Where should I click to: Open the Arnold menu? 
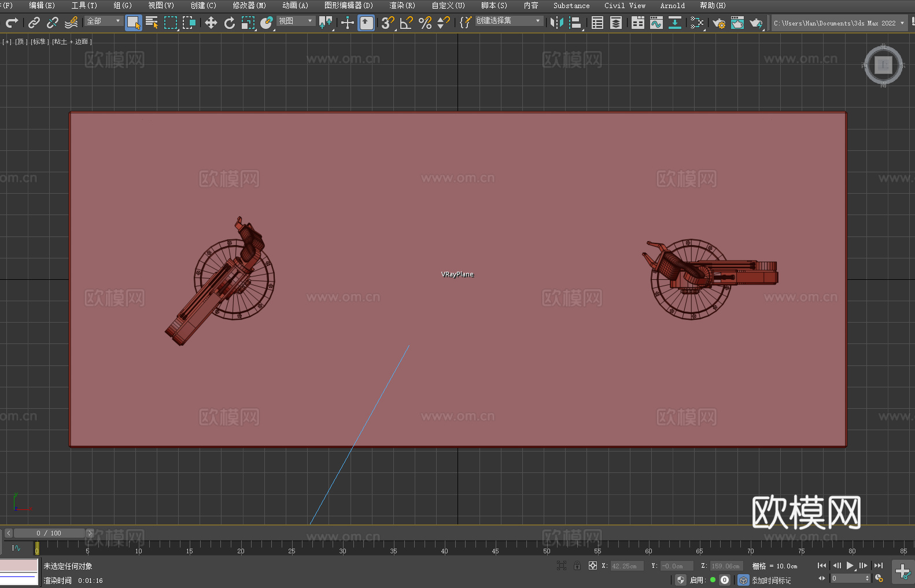672,5
